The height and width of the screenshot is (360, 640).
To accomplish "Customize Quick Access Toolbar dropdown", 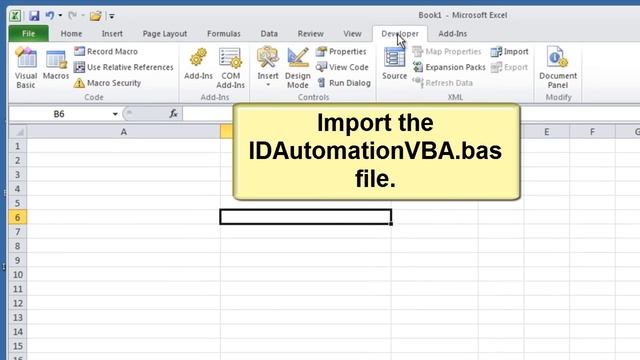I will click(x=111, y=16).
